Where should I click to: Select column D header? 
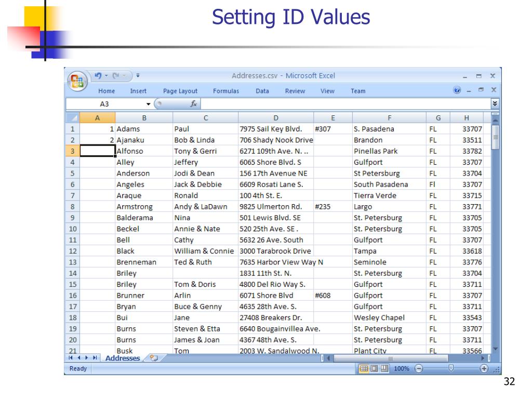pyautogui.click(x=276, y=118)
